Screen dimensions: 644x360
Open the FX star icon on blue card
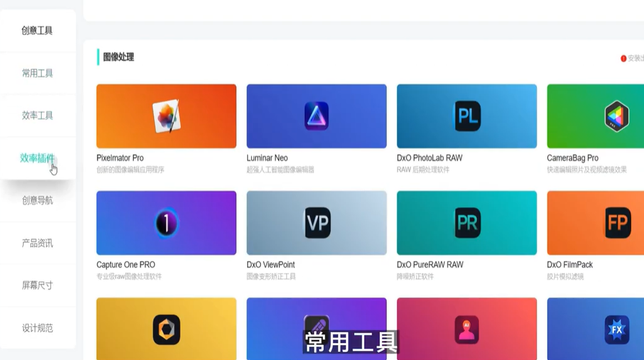click(617, 329)
